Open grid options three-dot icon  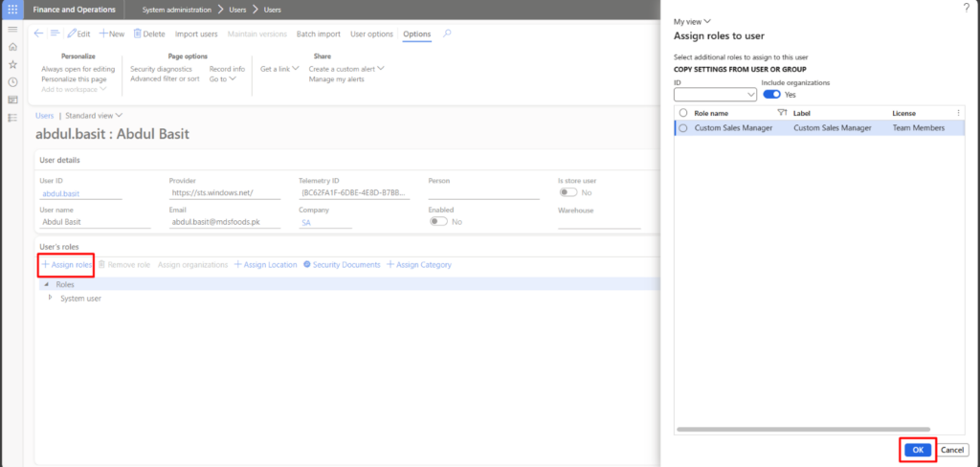click(959, 113)
